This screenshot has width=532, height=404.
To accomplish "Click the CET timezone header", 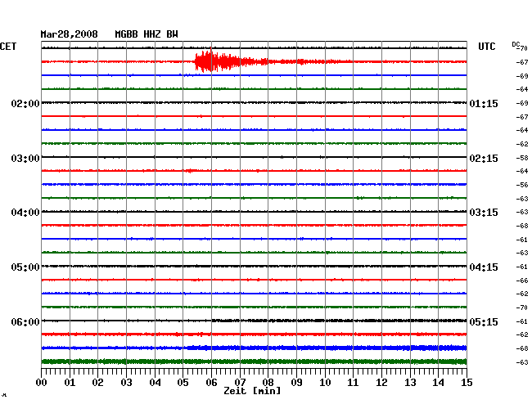I will [8, 47].
